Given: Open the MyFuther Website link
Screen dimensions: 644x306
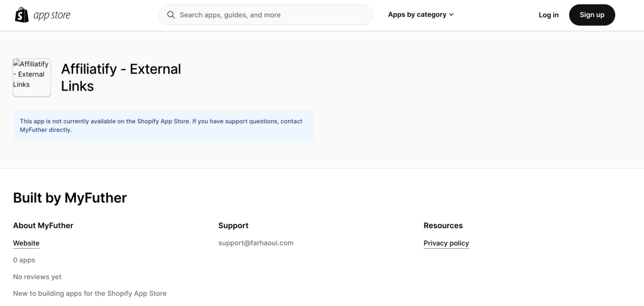Looking at the screenshot, I should [x=26, y=243].
